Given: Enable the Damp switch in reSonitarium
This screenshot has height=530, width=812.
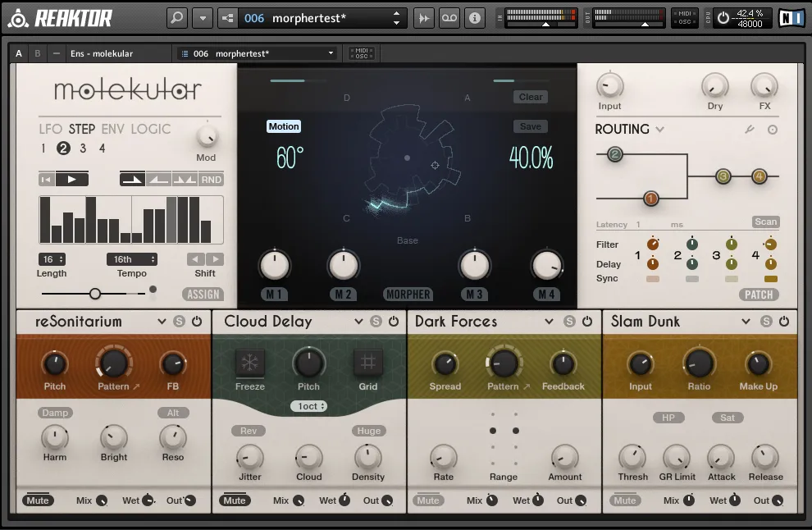Looking at the screenshot, I should point(55,413).
